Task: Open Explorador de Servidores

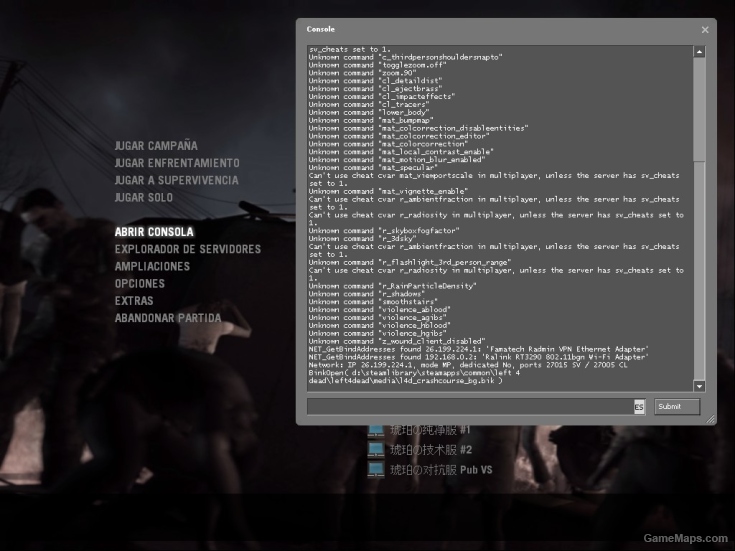Action: tap(188, 249)
